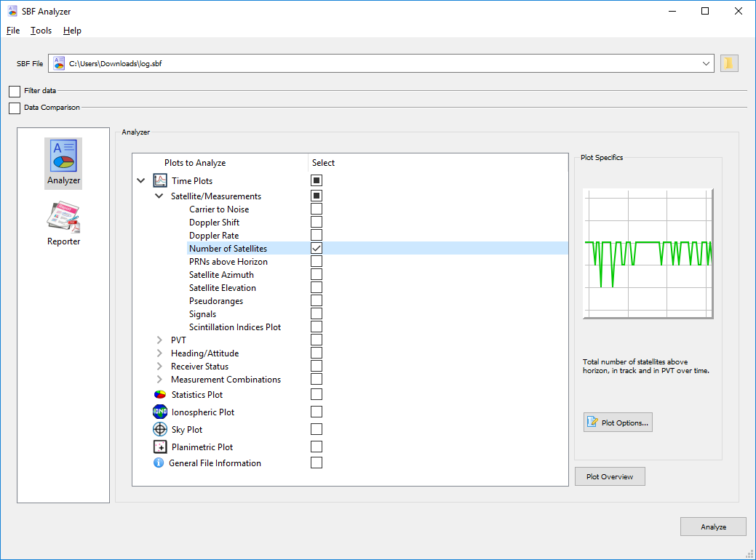Tick the Satellite Elevation checkbox

coord(317,287)
